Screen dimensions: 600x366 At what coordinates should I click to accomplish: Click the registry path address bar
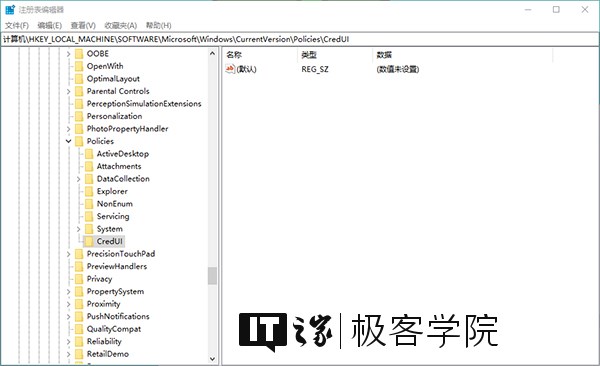pyautogui.click(x=300, y=39)
